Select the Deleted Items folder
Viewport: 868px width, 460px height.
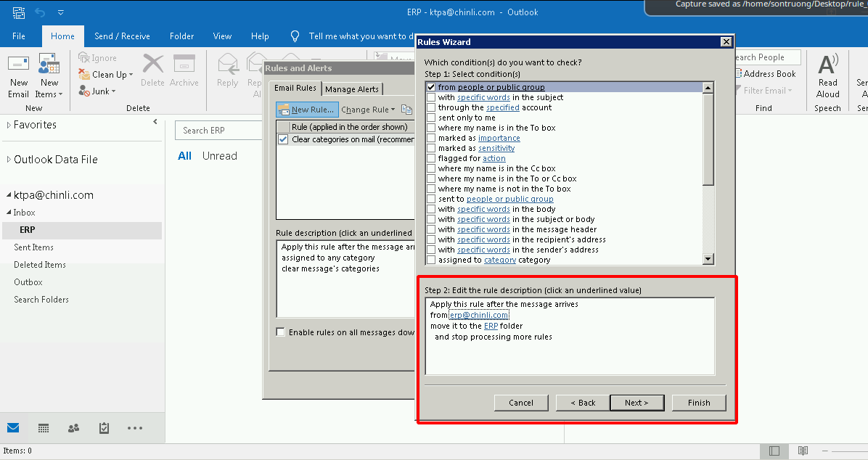point(40,265)
